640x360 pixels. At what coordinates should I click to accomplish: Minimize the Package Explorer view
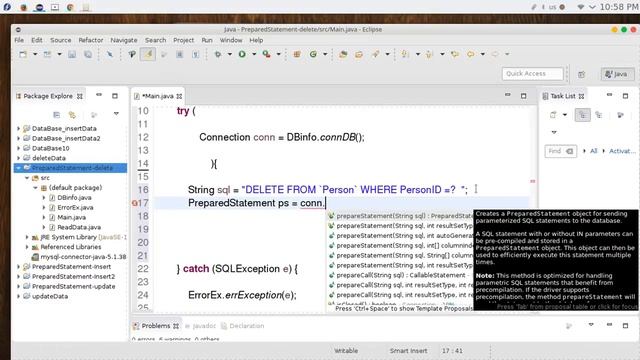pos(99,95)
